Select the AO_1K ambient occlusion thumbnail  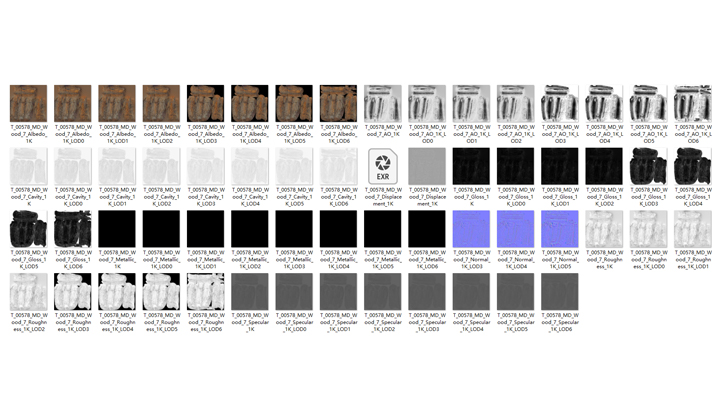coord(383,103)
